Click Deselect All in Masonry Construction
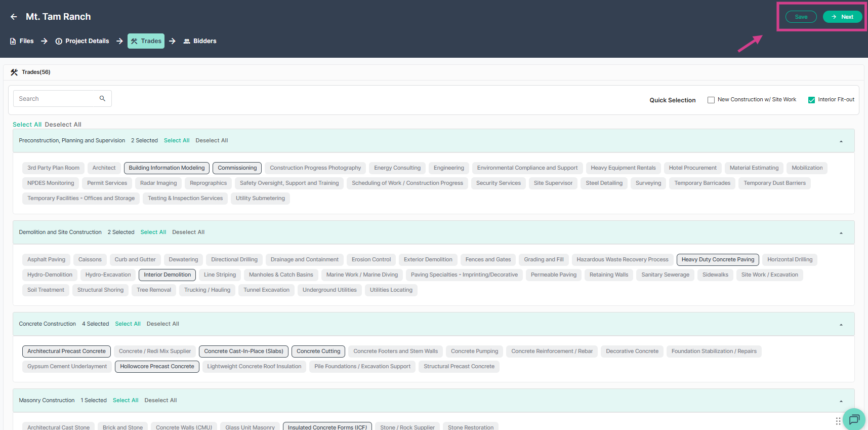 pos(160,400)
